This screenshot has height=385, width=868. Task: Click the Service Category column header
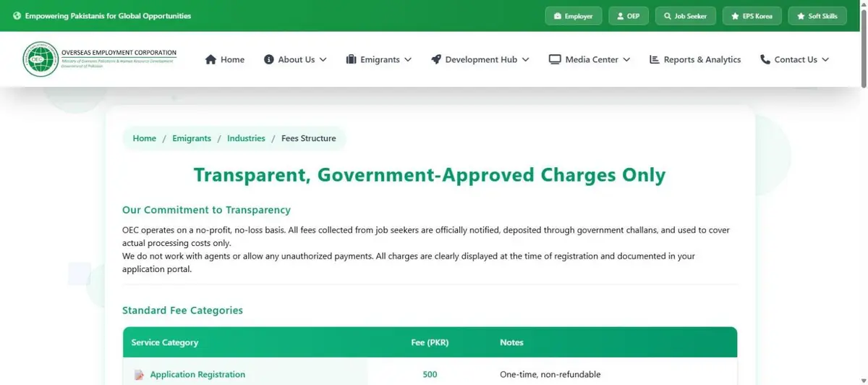click(x=165, y=342)
